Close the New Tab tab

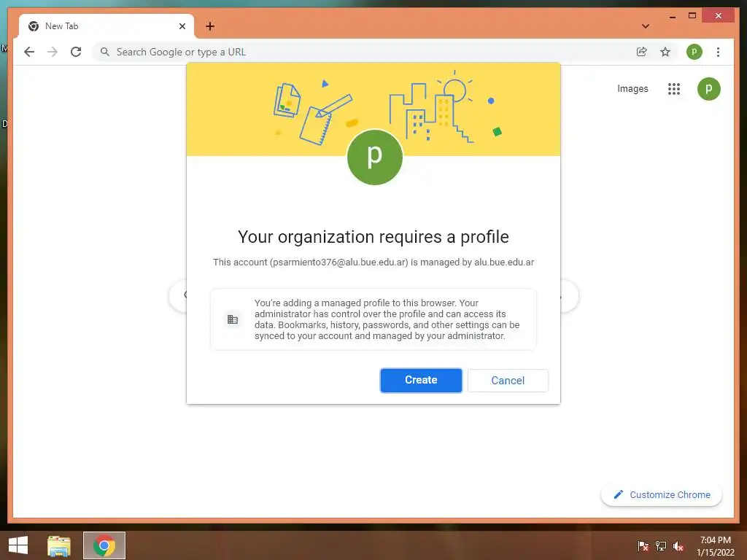[x=182, y=26]
